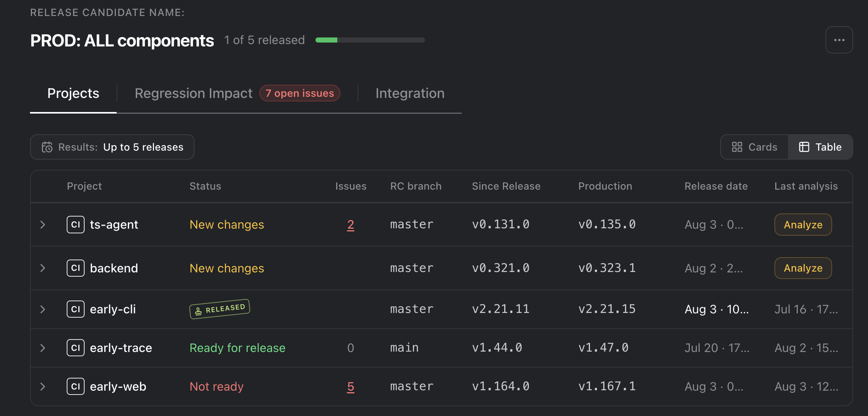Click the PROD: ALL components title
This screenshot has width=868, height=416.
pos(122,41)
